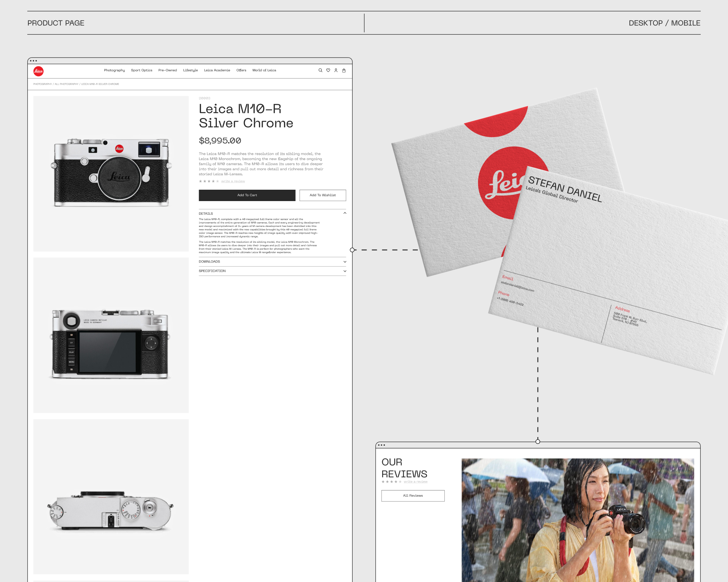Expand the Downloads section
Screen dimensions: 728x582
345,262
